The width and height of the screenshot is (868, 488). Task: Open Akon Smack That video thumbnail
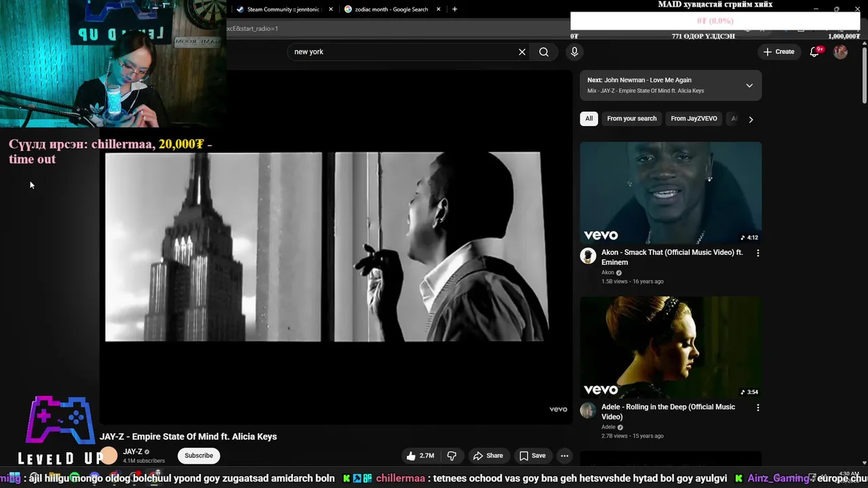point(671,192)
